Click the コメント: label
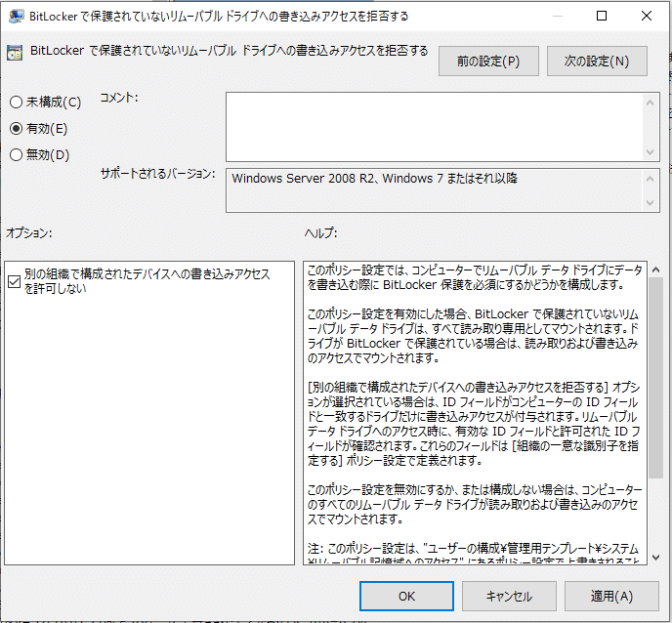 click(119, 98)
